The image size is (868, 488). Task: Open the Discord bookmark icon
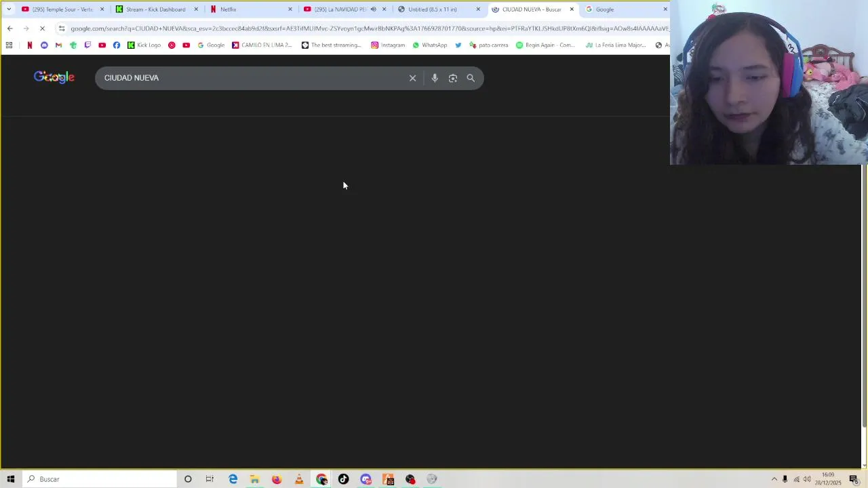click(x=44, y=45)
